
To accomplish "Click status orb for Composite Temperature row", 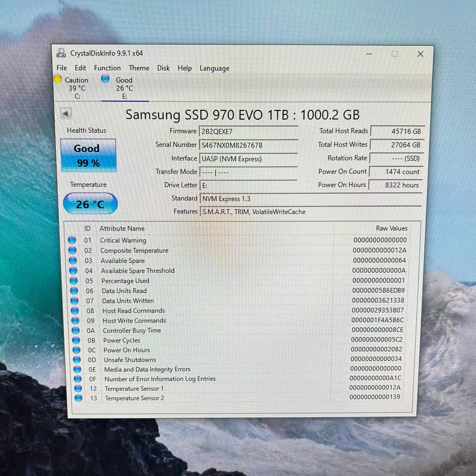I will click(x=72, y=250).
